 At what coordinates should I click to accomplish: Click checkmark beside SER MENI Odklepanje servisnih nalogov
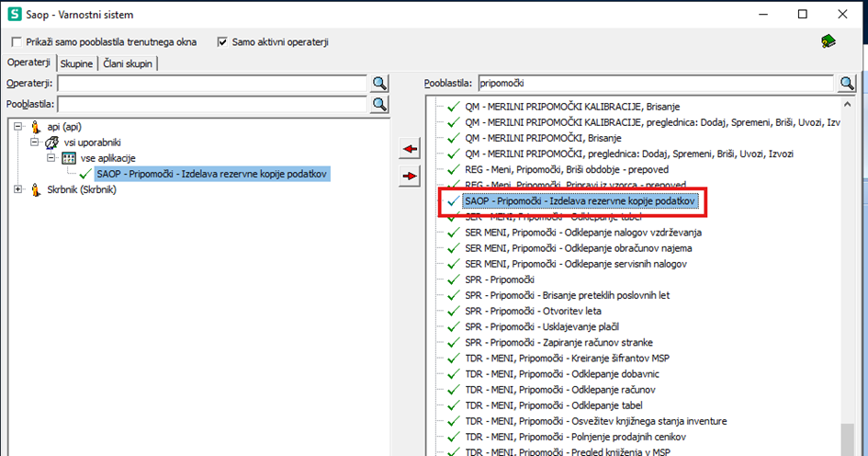coord(454,264)
